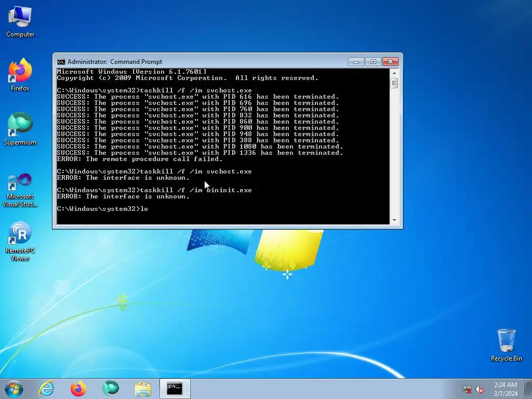This screenshot has width=532, height=399.
Task: Click the "Administrator: Command Prompt" title text
Action: click(115, 62)
